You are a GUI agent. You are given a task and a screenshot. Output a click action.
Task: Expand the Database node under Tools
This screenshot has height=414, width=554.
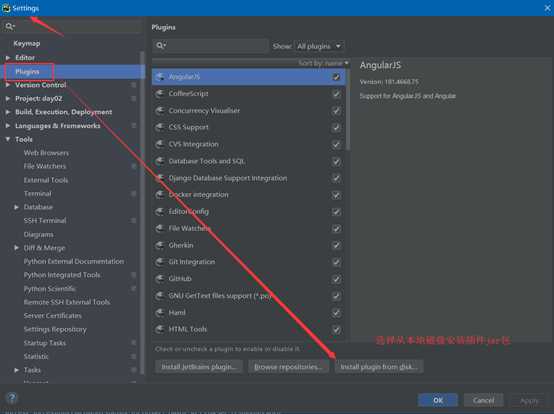(16, 207)
